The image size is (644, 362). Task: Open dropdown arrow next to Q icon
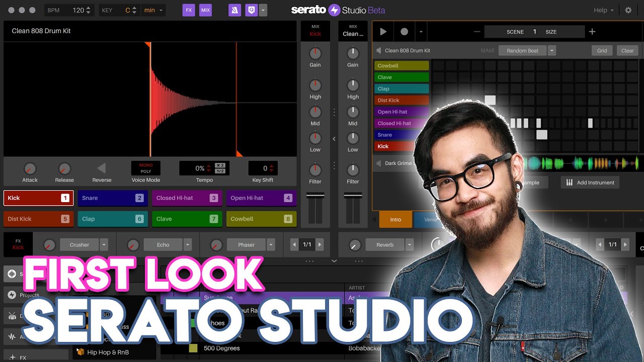(x=263, y=10)
